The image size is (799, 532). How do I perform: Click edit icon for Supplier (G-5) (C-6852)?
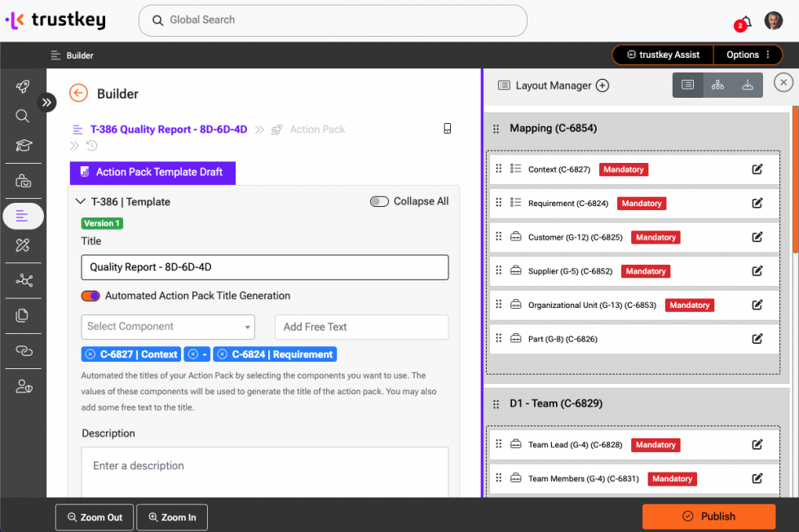pyautogui.click(x=757, y=270)
